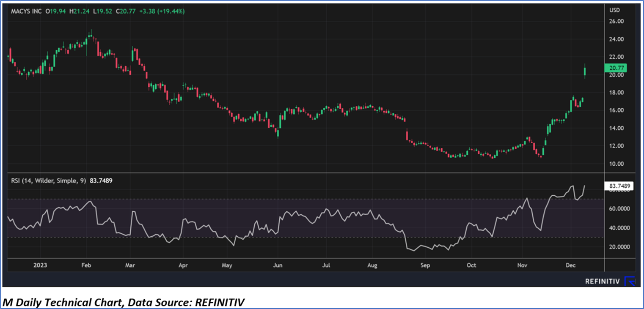644x309 pixels.
Task: Click the Jul time axis label
Action: coord(326,265)
